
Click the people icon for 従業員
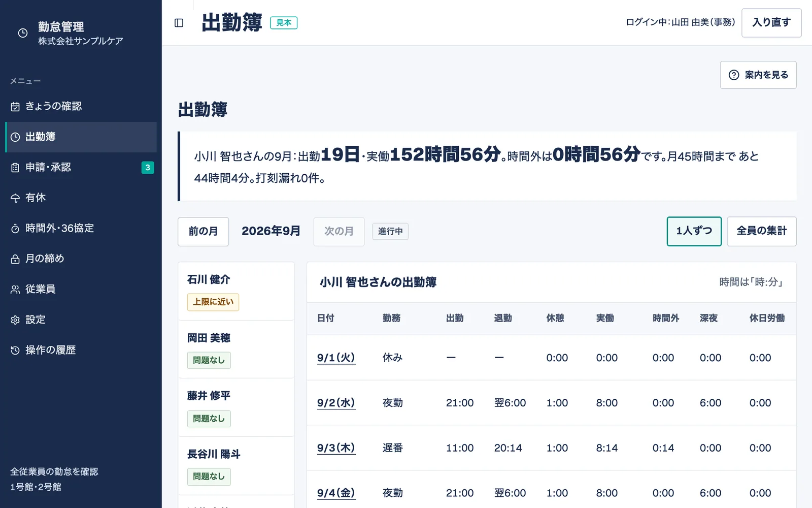(15, 290)
